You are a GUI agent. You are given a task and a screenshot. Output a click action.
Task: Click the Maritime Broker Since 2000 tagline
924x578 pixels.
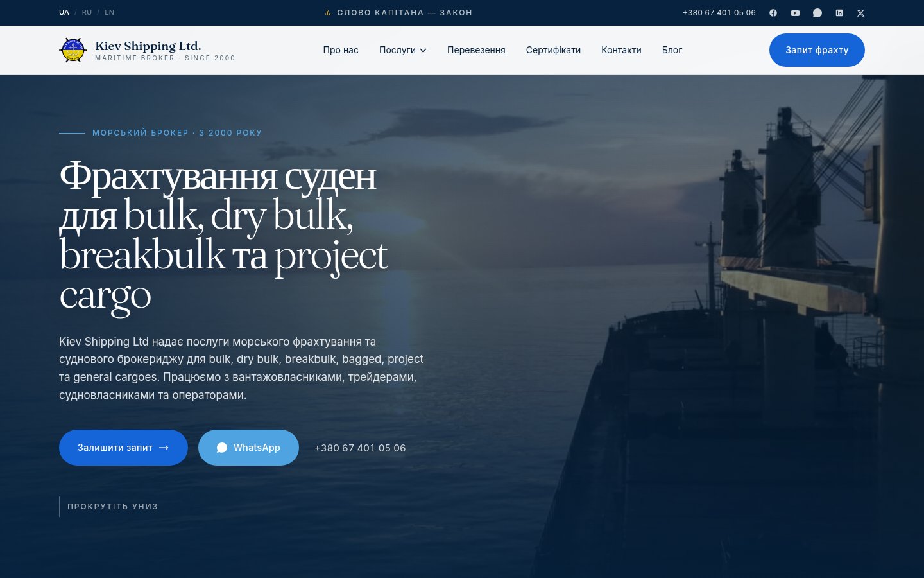click(x=165, y=58)
